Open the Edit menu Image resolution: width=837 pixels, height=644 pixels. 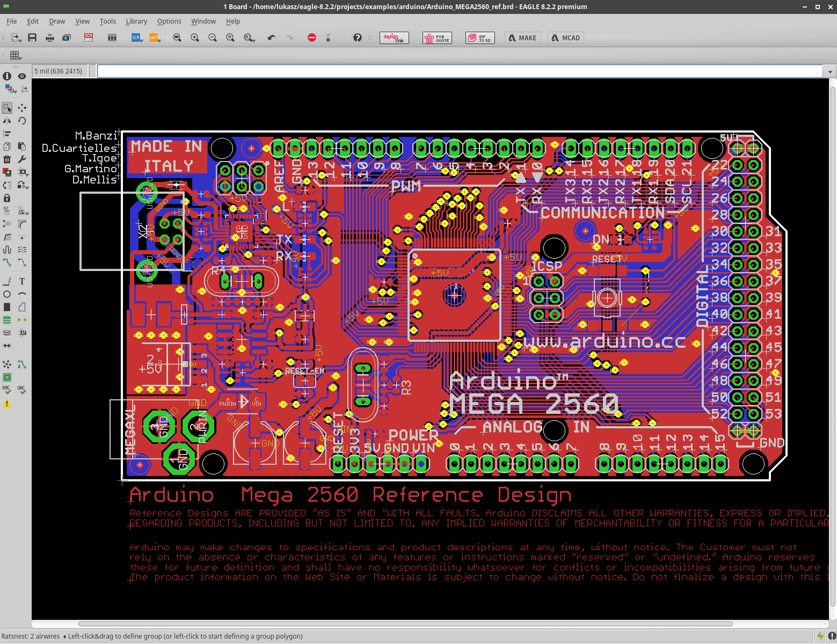(x=33, y=21)
